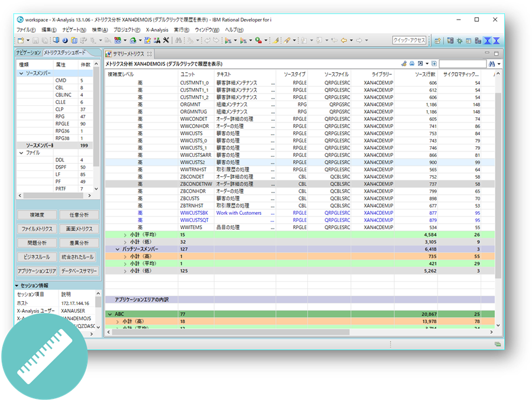
Task: Click the green play with red toolbox icon
Action: 258,40
